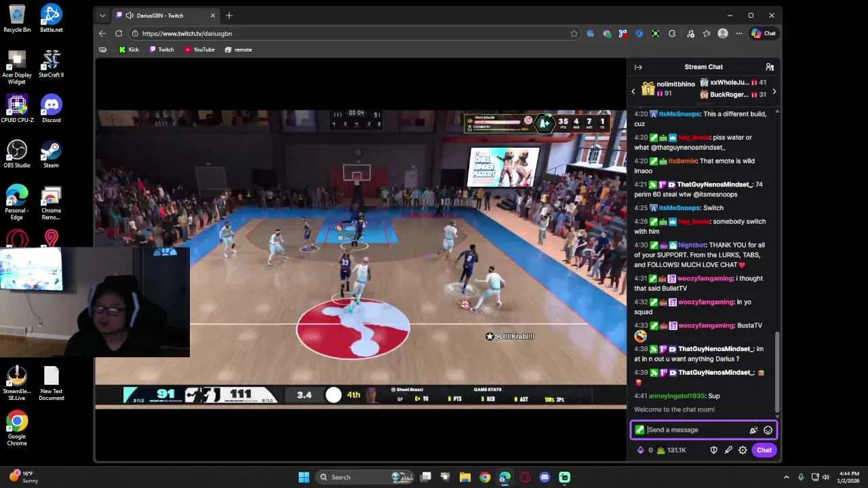Open the media music control icon
Viewport: 868px width, 488px height.
(x=690, y=33)
